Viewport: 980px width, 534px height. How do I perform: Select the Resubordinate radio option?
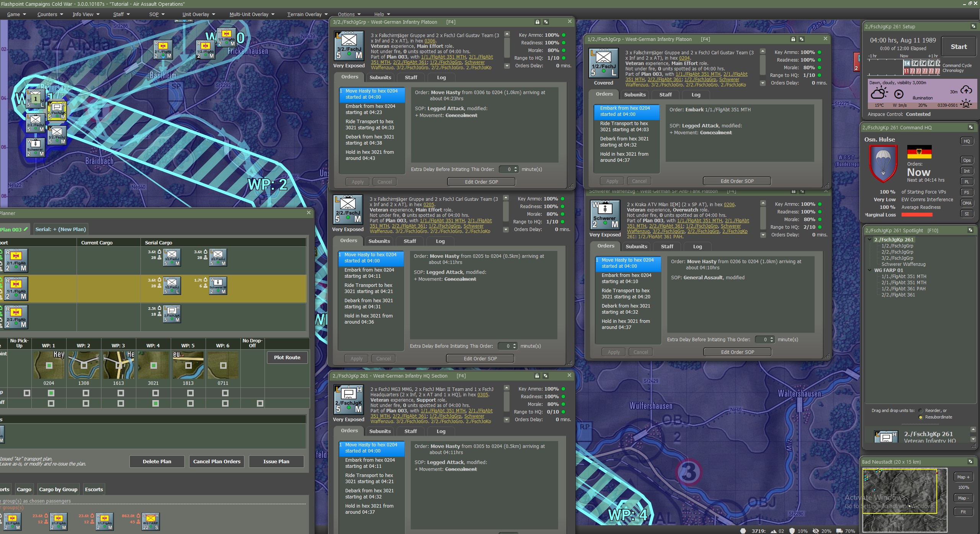tap(921, 417)
